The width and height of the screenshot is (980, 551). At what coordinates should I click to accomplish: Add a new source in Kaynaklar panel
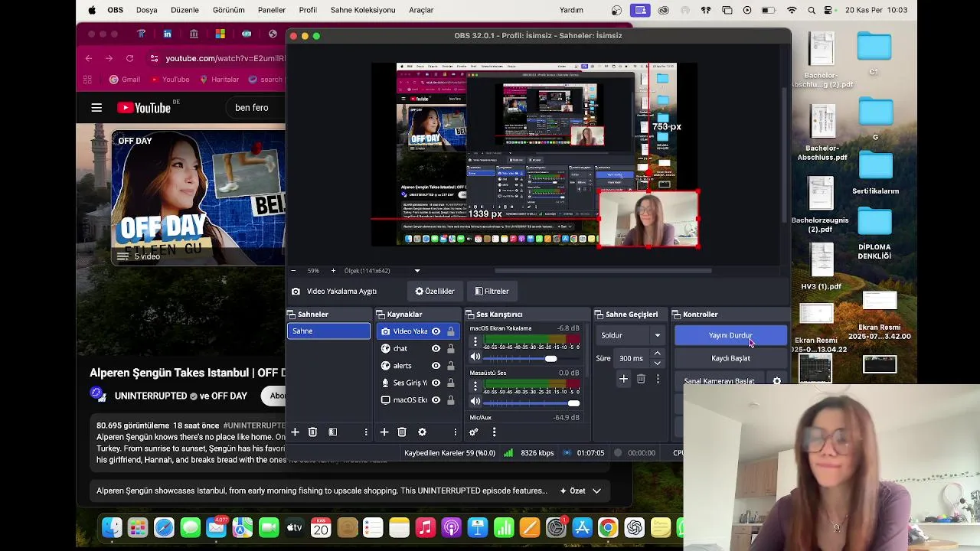coord(384,432)
